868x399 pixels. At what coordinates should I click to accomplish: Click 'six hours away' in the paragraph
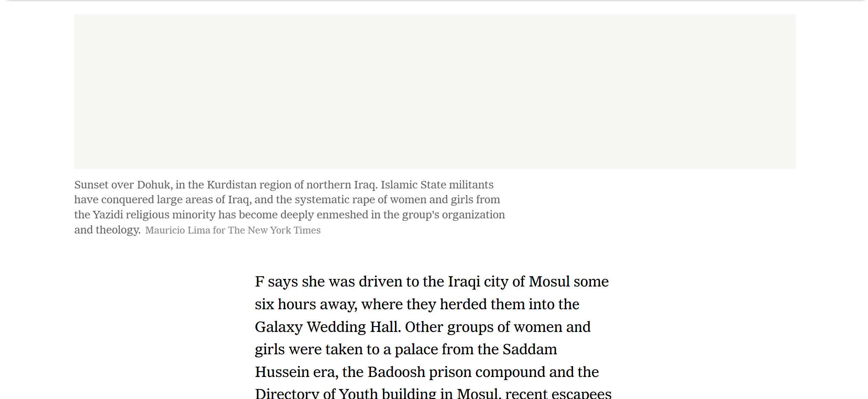(x=305, y=304)
